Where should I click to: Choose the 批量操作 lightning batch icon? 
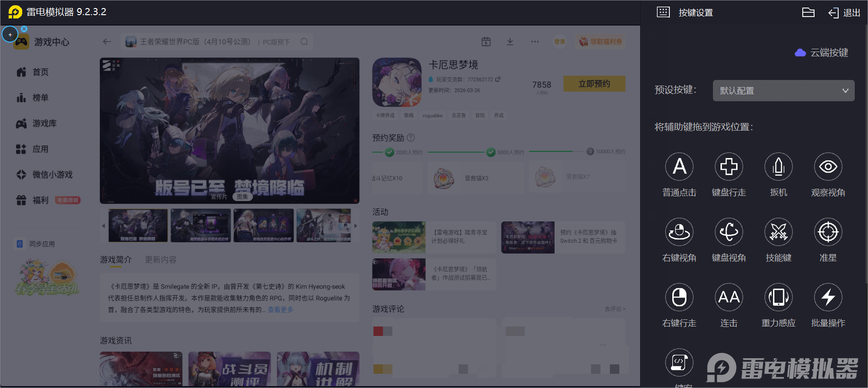click(x=828, y=297)
